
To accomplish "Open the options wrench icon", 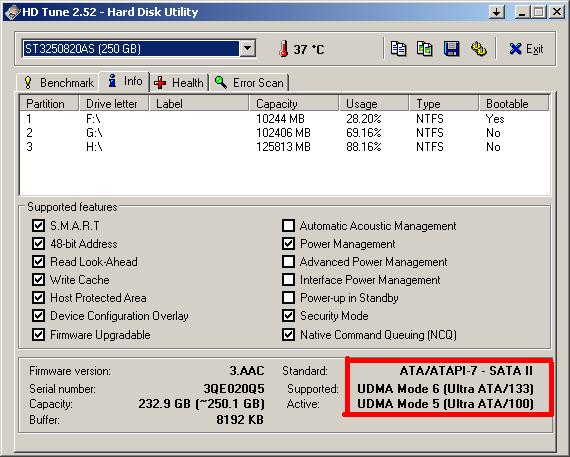I will (x=478, y=49).
